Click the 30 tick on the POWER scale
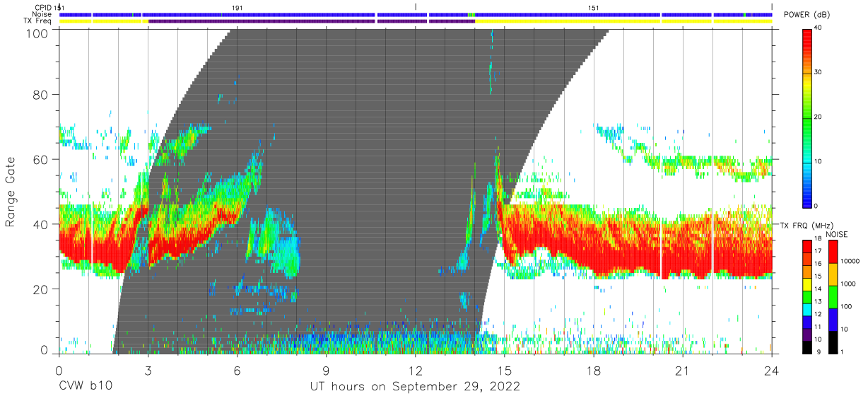Image resolution: width=868 pixels, height=401 pixels. pyautogui.click(x=819, y=72)
